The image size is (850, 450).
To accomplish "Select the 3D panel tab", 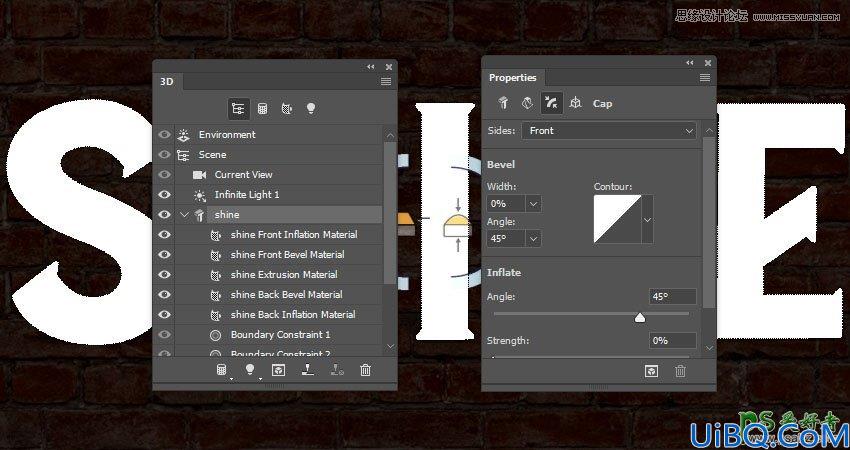I will (x=167, y=82).
